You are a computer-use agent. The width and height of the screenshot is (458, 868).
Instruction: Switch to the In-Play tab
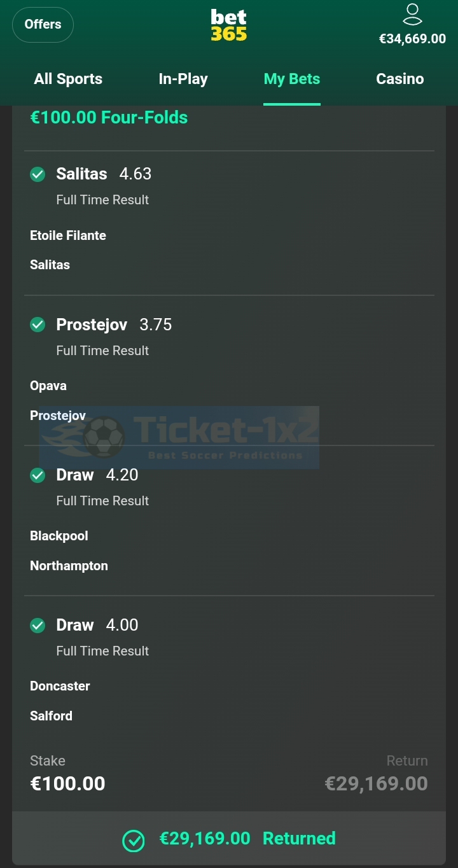[183, 79]
